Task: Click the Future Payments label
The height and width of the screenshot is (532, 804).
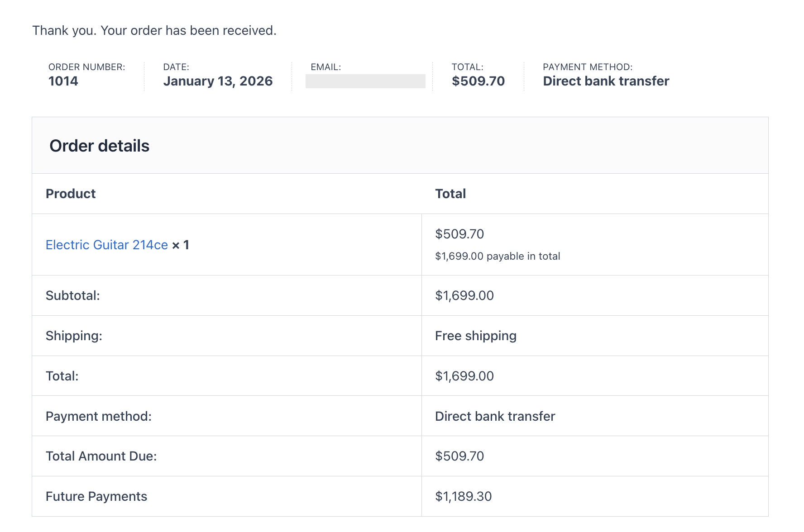Action: pos(96,496)
